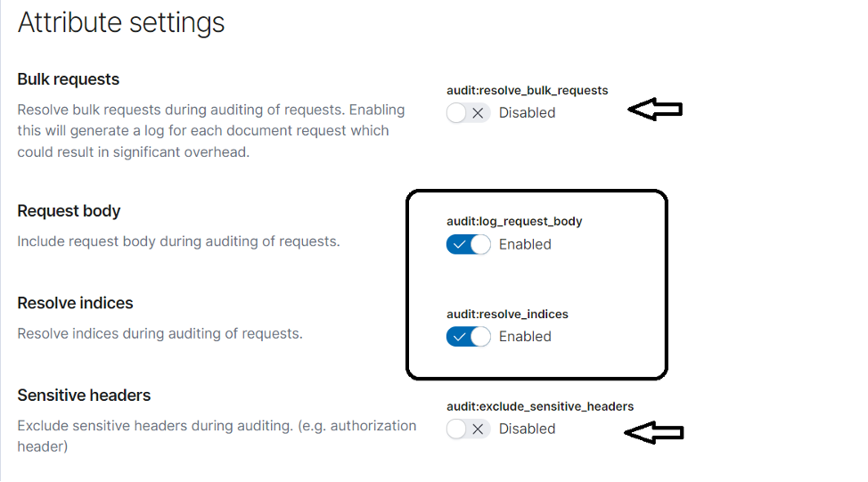This screenshot has width=868, height=482.
Task: Turn off the audit:resolve_indices switch
Action: pyautogui.click(x=469, y=337)
